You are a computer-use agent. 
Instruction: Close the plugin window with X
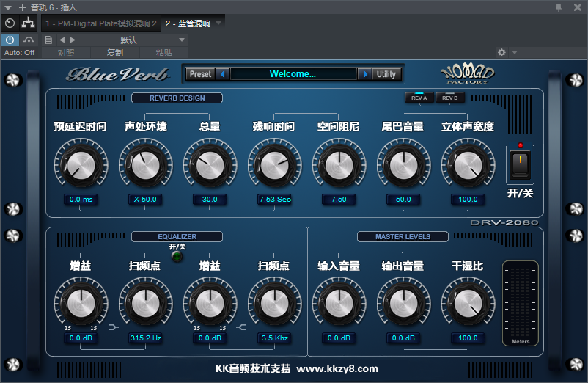(x=578, y=7)
